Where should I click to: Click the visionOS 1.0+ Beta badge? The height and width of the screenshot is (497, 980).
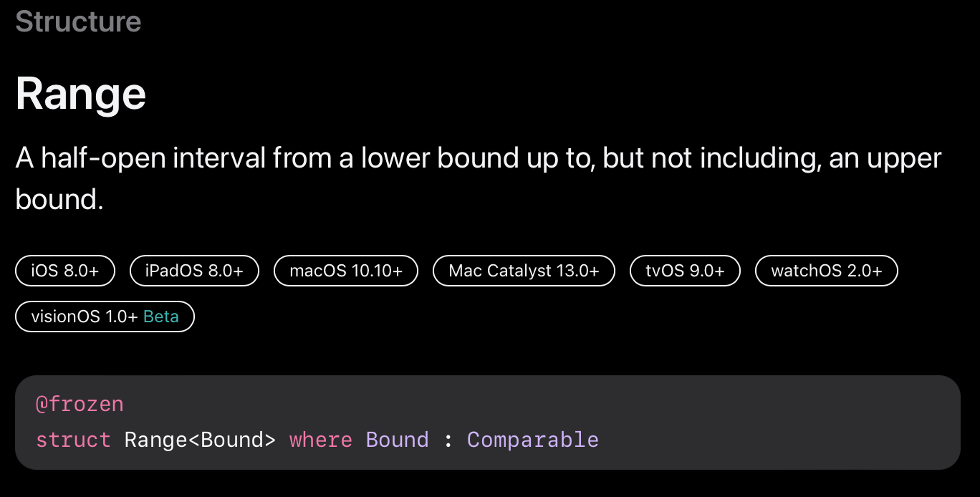coord(105,317)
